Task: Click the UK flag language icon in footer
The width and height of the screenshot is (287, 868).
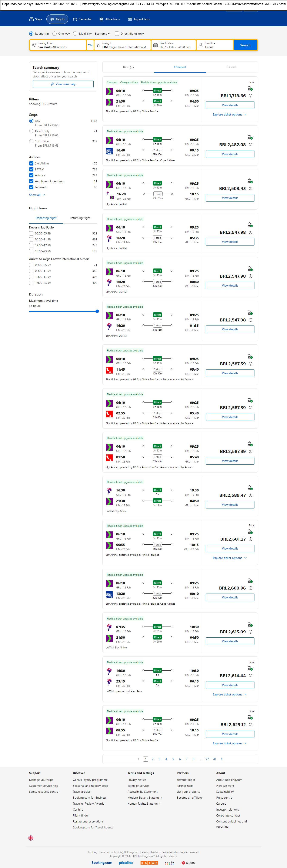Action: (31, 838)
